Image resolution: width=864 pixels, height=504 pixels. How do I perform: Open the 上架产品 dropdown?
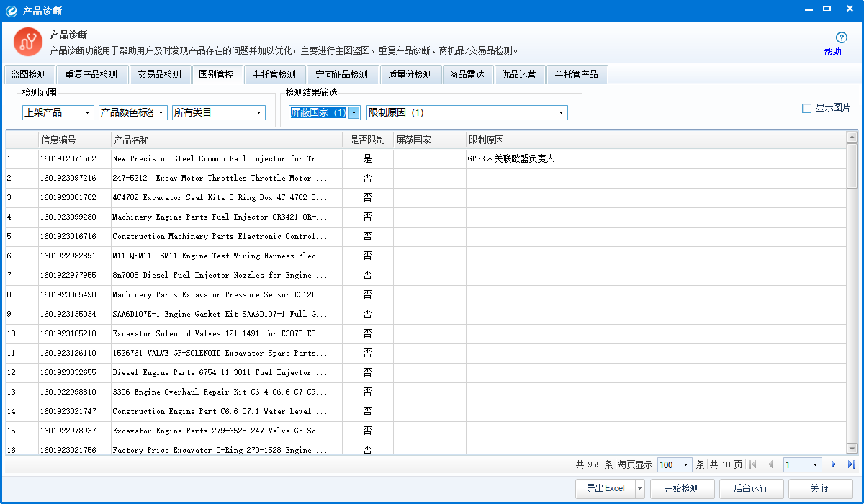(x=58, y=112)
